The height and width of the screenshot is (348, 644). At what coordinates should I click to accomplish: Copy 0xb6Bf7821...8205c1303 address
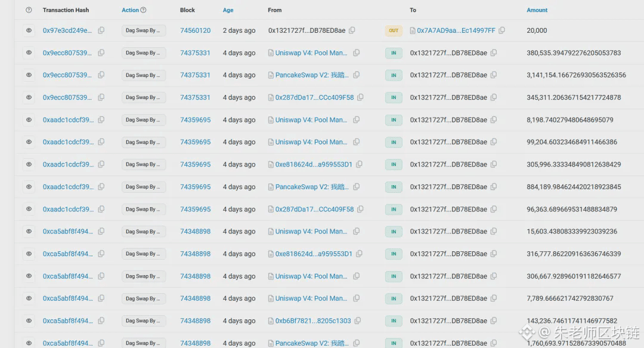coord(358,321)
